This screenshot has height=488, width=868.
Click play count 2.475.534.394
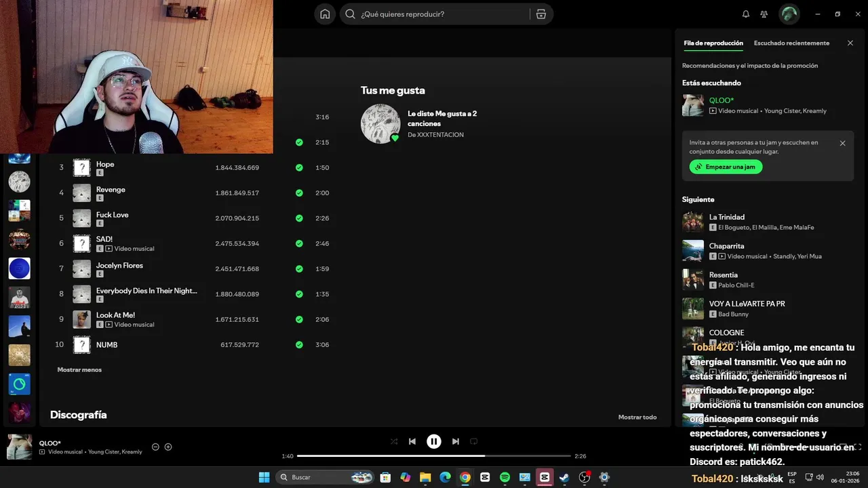click(x=237, y=243)
